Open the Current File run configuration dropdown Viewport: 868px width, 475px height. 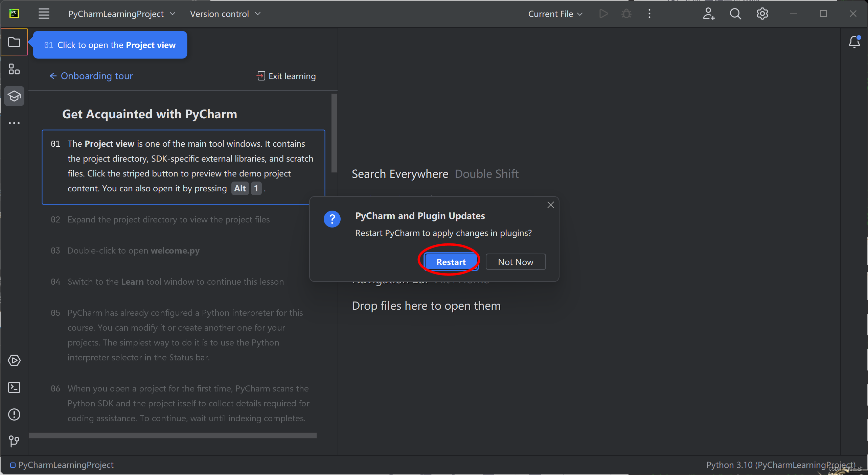coord(555,14)
